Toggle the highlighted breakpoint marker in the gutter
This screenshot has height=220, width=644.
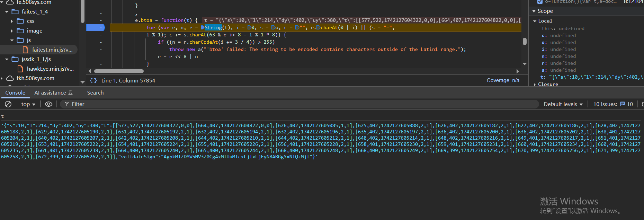click(95, 27)
